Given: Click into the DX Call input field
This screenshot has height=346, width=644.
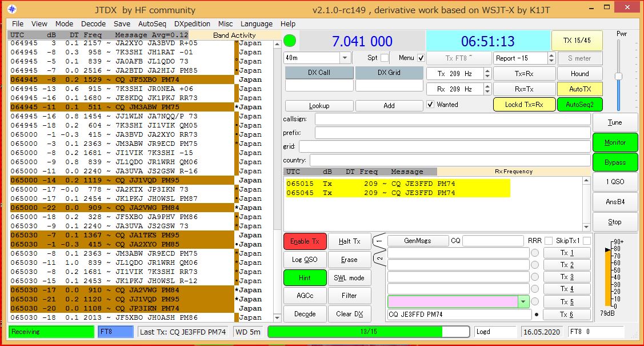Looking at the screenshot, I should (x=318, y=85).
